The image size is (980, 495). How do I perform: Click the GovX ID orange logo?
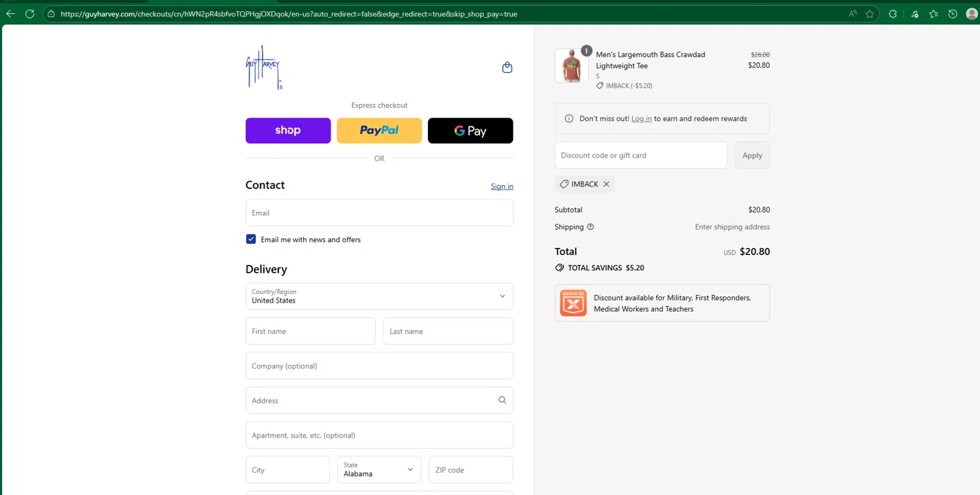coord(573,303)
